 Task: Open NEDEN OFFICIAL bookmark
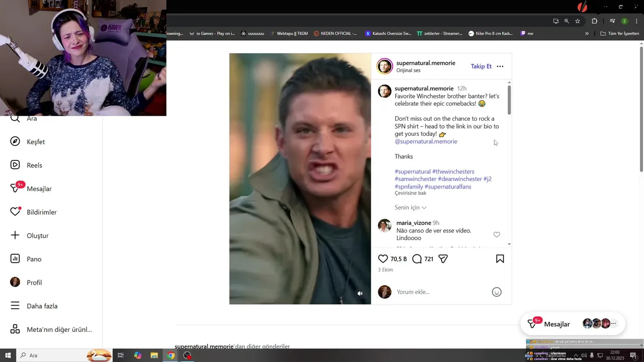coord(335,34)
